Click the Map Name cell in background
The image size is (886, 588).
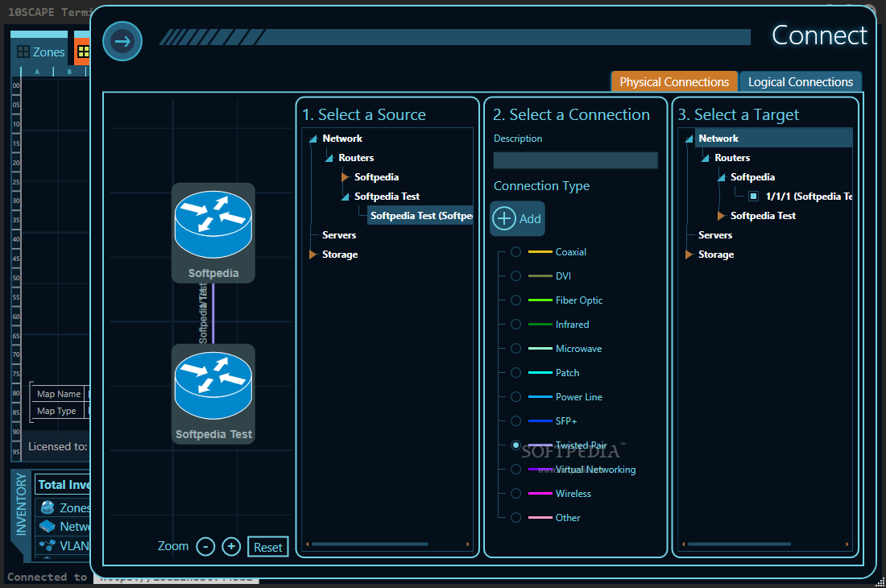59,394
